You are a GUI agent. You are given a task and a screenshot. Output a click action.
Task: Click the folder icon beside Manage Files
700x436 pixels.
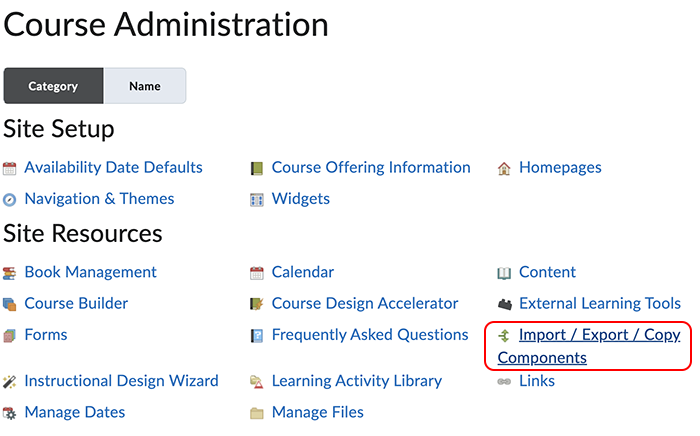pos(257,412)
